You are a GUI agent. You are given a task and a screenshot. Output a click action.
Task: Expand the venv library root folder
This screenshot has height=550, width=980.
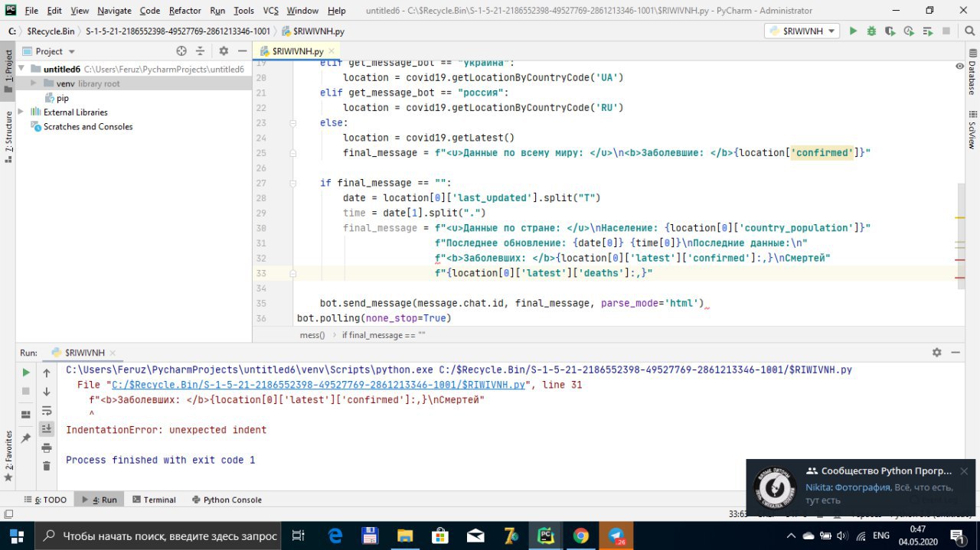(x=33, y=83)
